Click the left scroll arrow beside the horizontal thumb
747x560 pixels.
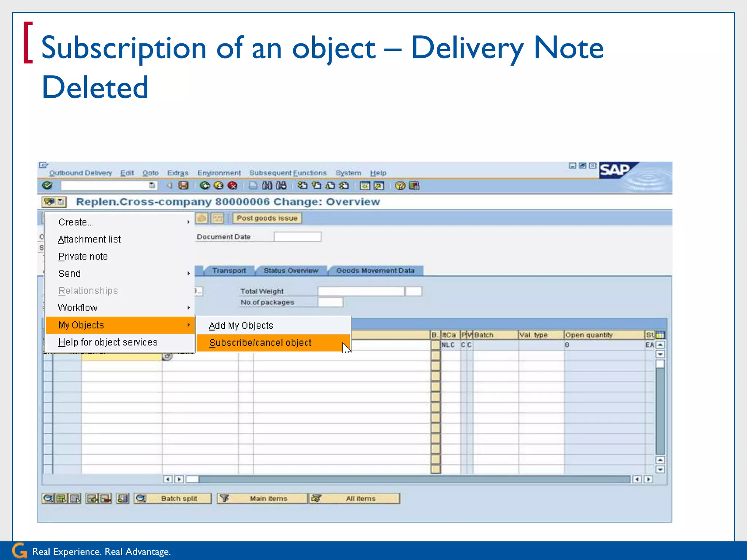167,479
